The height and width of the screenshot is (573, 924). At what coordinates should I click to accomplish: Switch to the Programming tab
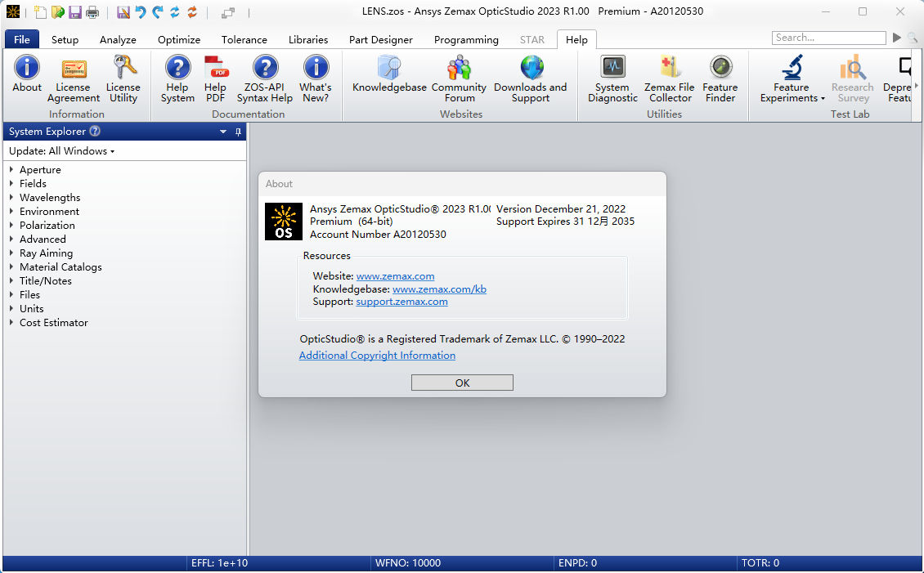(466, 39)
